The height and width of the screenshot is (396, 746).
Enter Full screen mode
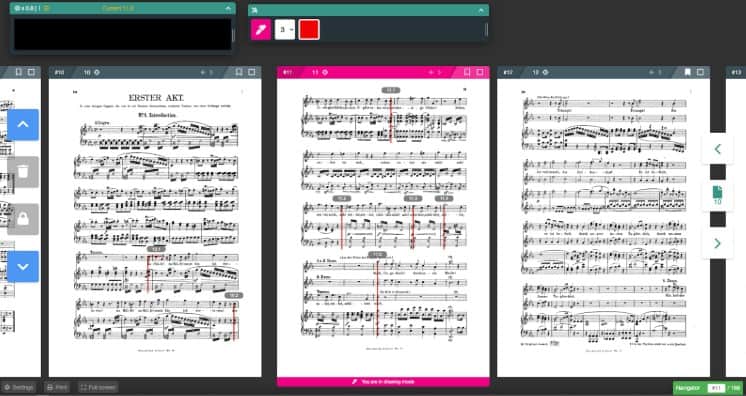coord(98,387)
